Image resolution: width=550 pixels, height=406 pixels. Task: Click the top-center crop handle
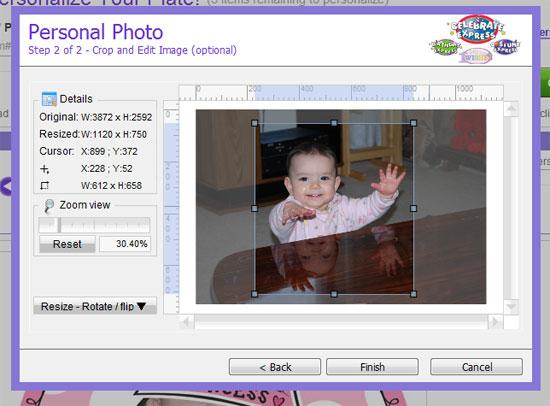pyautogui.click(x=334, y=123)
